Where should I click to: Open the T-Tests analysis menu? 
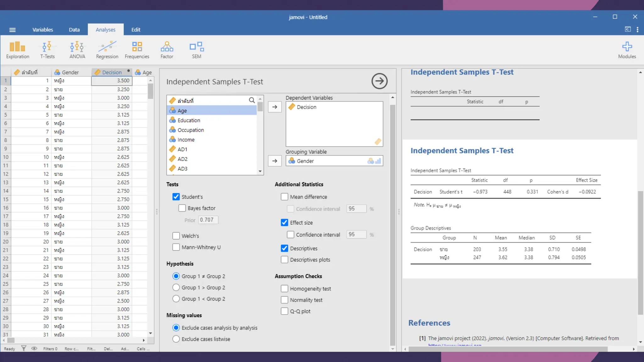point(47,50)
